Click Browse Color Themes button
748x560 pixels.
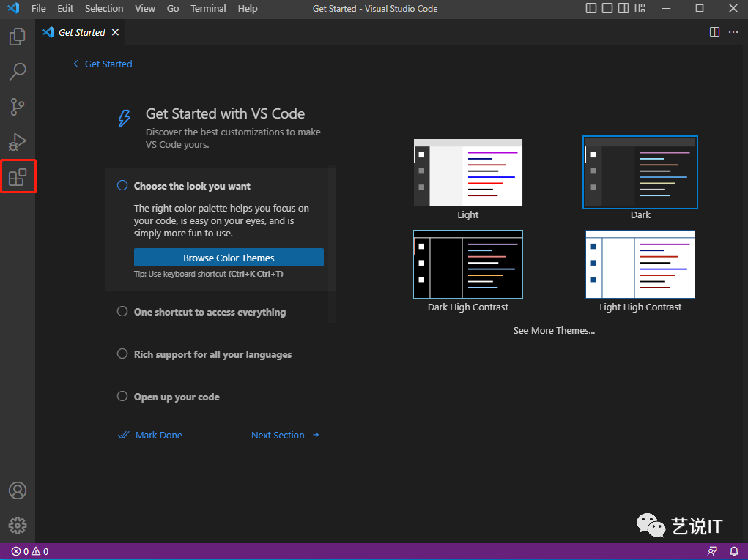tap(229, 258)
